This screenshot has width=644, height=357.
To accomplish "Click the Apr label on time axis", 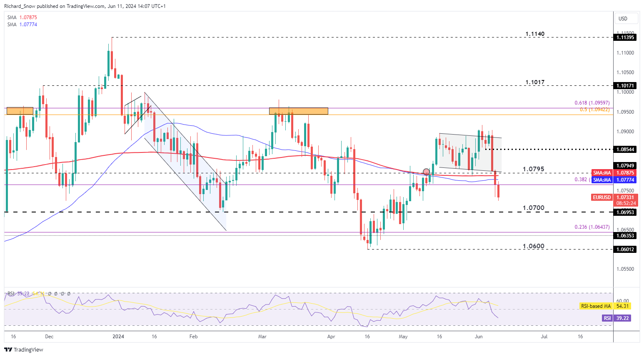I will 331,337.
